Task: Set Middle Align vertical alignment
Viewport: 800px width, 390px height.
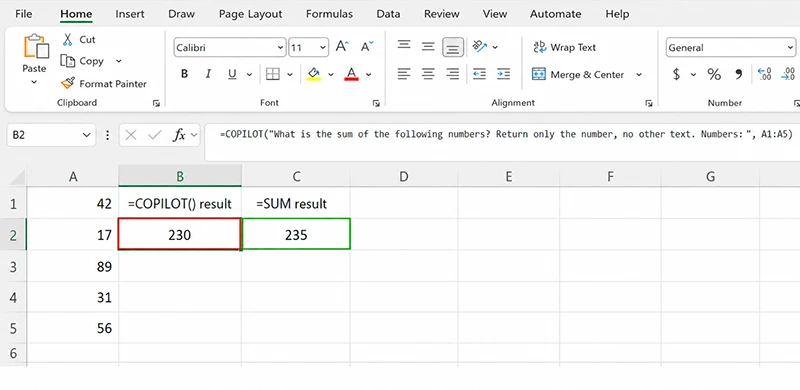Action: (428, 46)
